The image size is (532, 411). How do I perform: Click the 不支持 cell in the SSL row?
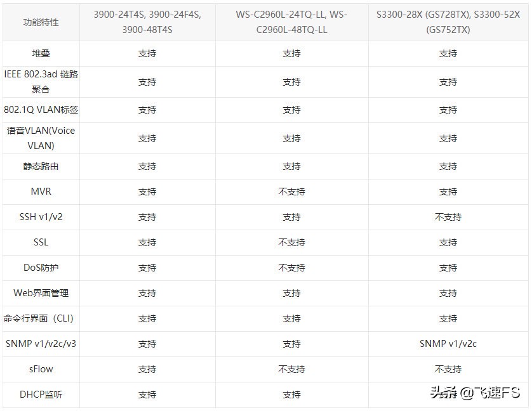tap(291, 242)
